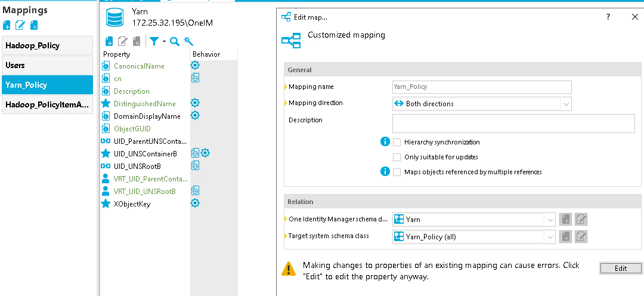
Task: Click the XObjectKey behavior gear icon
Action: [195, 203]
